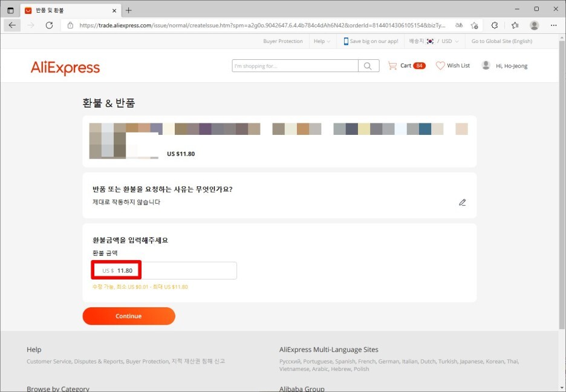Open the Vietnamese language site link

[x=294, y=369]
